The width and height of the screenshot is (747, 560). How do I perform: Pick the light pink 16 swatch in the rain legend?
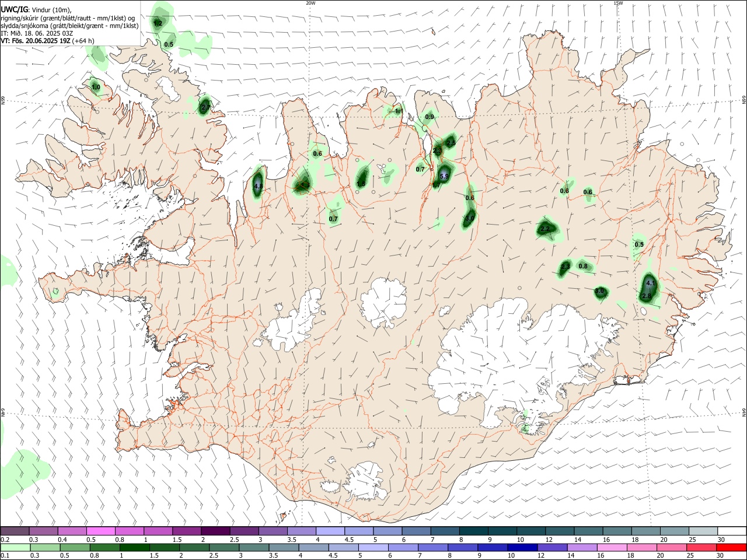coord(612,547)
